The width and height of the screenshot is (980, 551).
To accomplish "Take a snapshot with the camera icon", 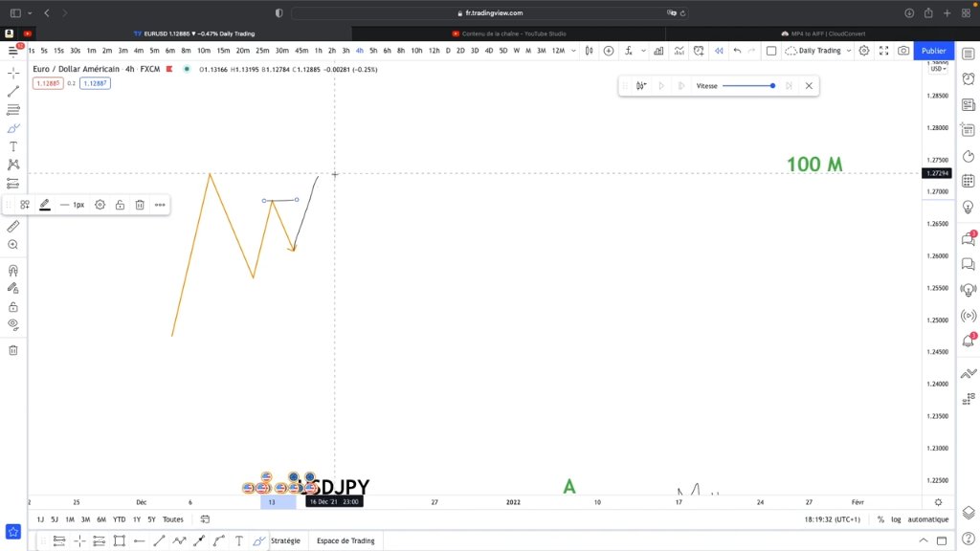I will point(903,51).
